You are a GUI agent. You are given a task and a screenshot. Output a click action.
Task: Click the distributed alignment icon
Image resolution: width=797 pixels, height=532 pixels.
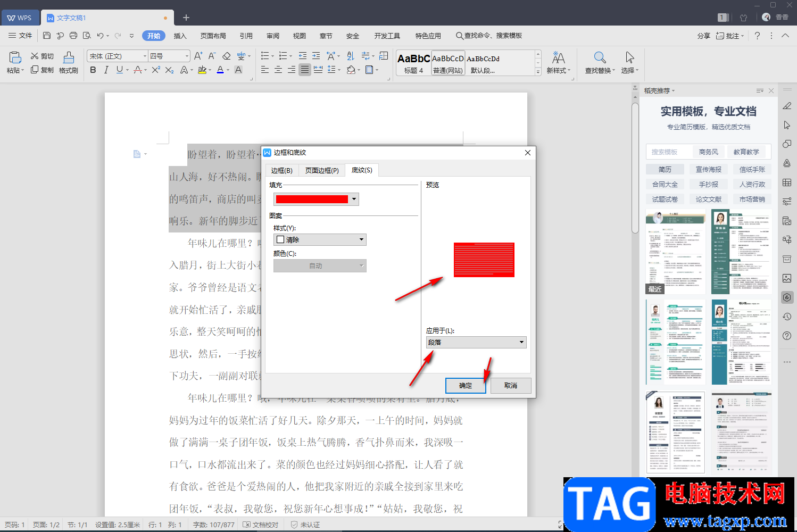pyautogui.click(x=318, y=70)
